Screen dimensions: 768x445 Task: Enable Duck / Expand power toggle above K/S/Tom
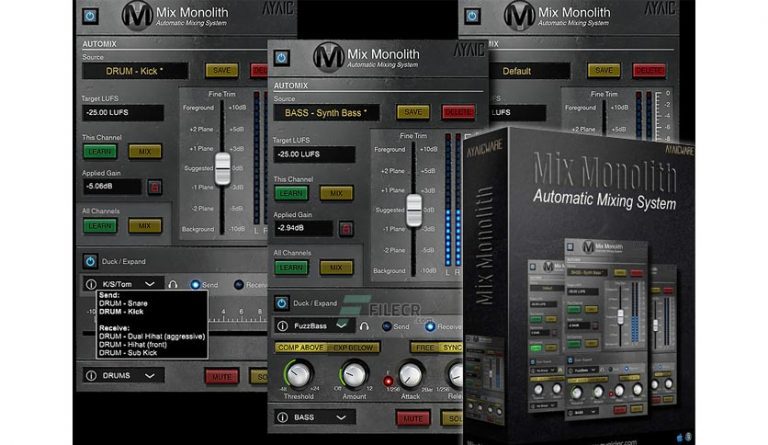(x=89, y=260)
